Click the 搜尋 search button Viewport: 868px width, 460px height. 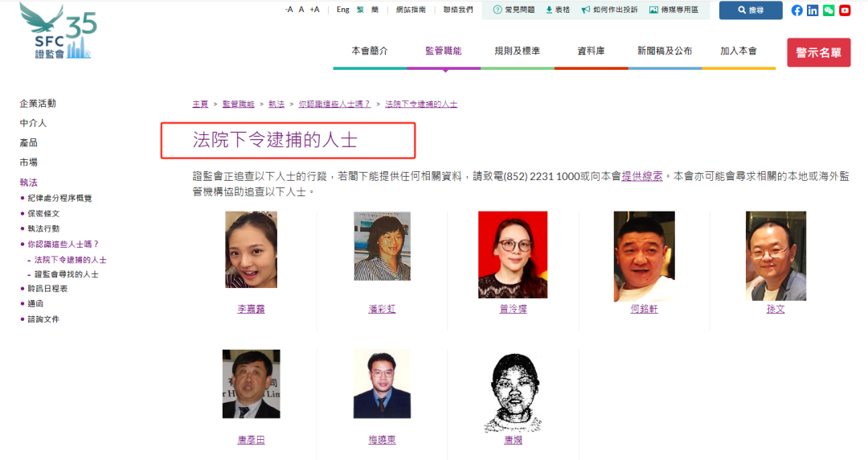pyautogui.click(x=751, y=10)
